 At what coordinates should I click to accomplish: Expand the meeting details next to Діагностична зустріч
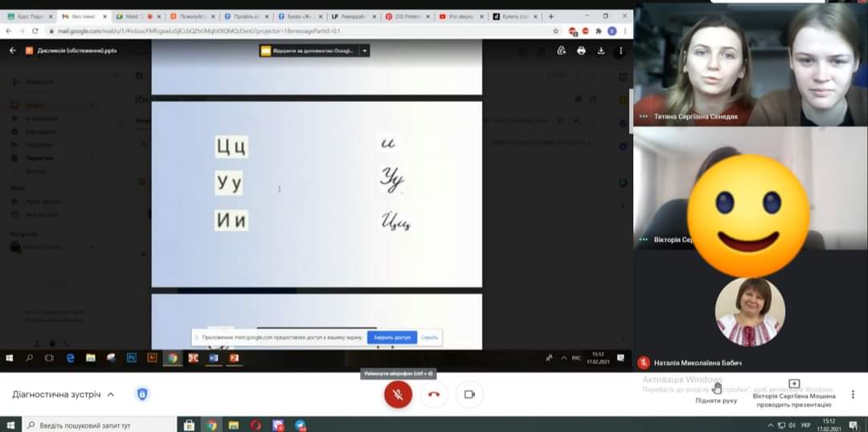point(111,394)
